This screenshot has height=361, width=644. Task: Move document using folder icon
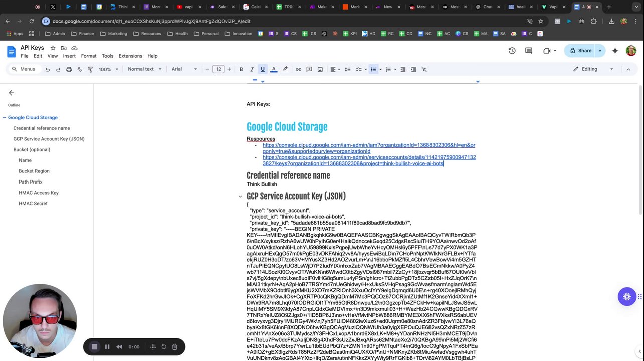(64, 48)
